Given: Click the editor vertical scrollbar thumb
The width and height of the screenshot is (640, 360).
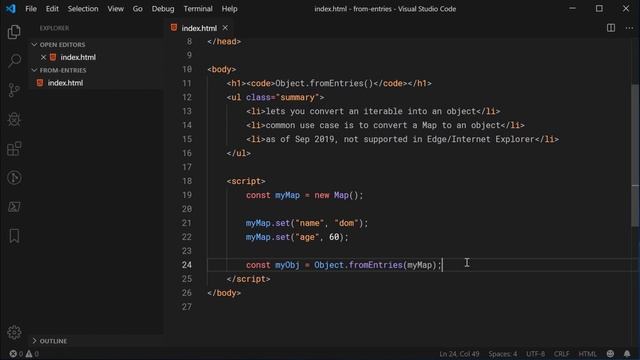Looking at the screenshot, I should click(x=635, y=155).
